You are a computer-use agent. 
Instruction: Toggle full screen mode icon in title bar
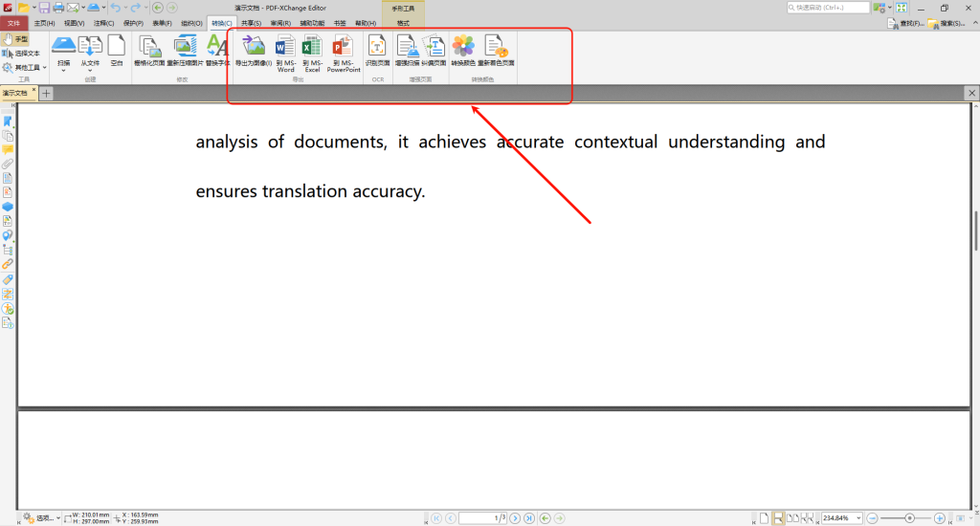point(901,8)
